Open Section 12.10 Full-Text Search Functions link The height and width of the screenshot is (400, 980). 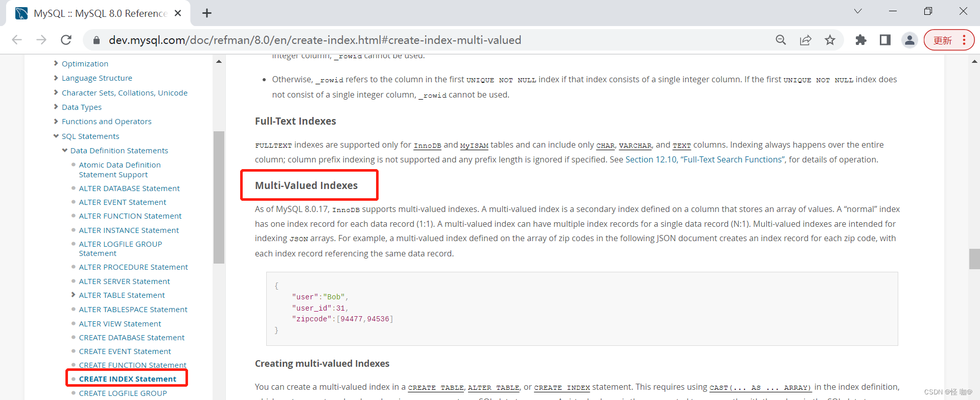tap(705, 160)
